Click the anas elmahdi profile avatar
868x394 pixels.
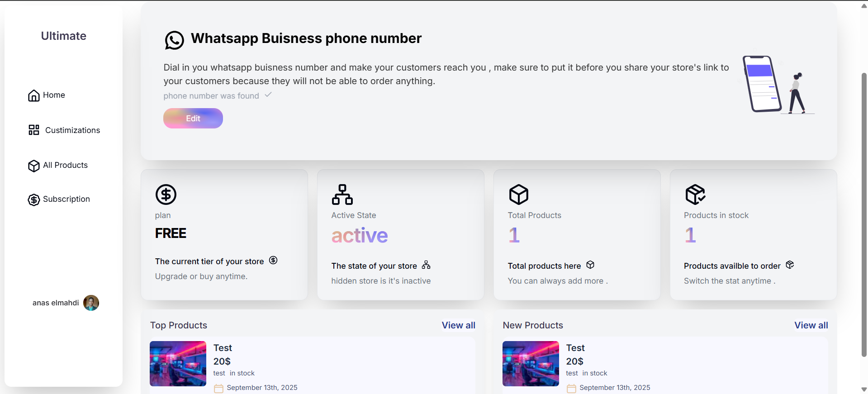click(91, 303)
